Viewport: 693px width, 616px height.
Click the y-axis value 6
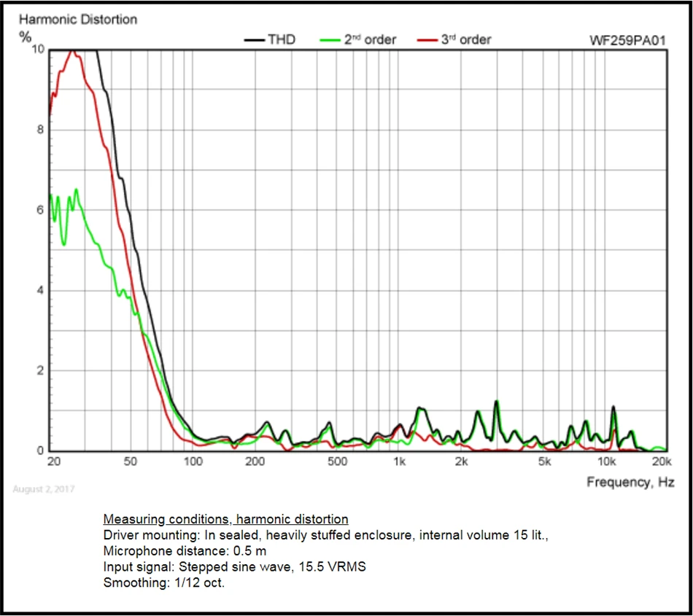pos(41,210)
